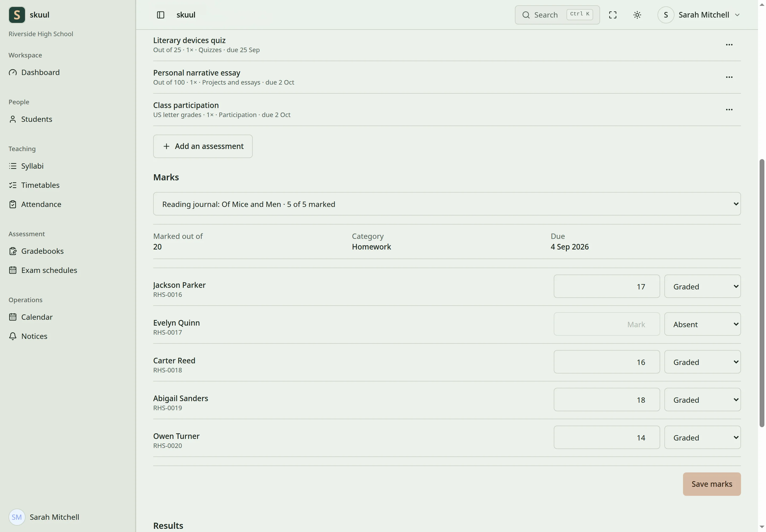Switch theme with the sun icon
The height and width of the screenshot is (532, 766).
point(637,15)
